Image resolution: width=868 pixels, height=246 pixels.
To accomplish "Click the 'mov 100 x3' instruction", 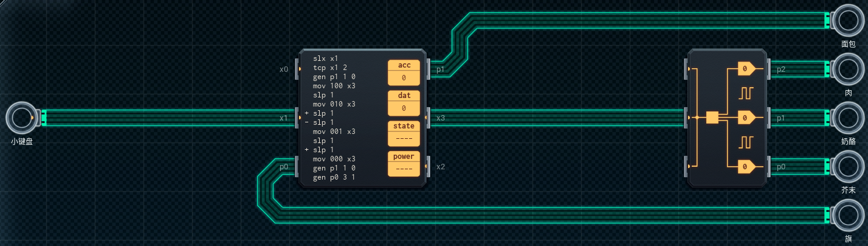I will tap(334, 86).
